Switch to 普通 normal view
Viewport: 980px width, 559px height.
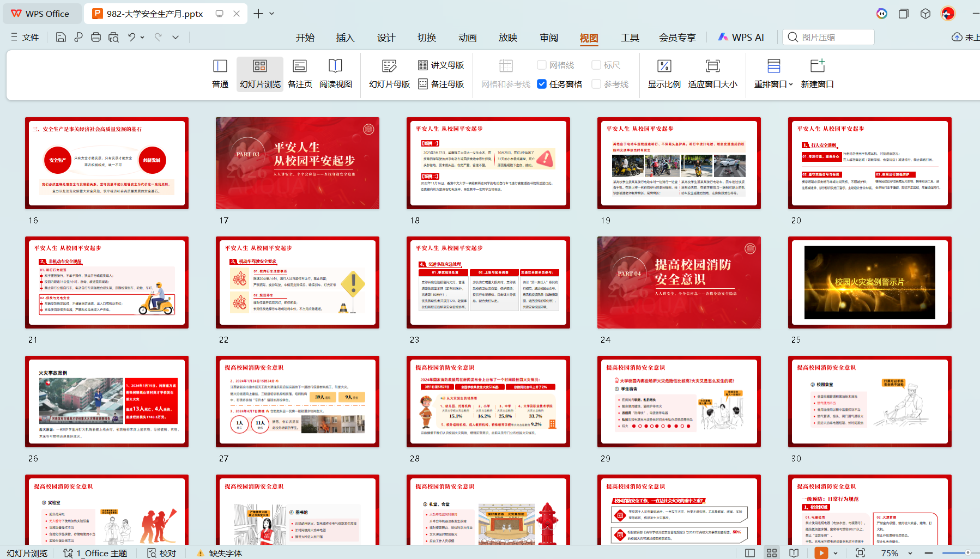pos(220,74)
